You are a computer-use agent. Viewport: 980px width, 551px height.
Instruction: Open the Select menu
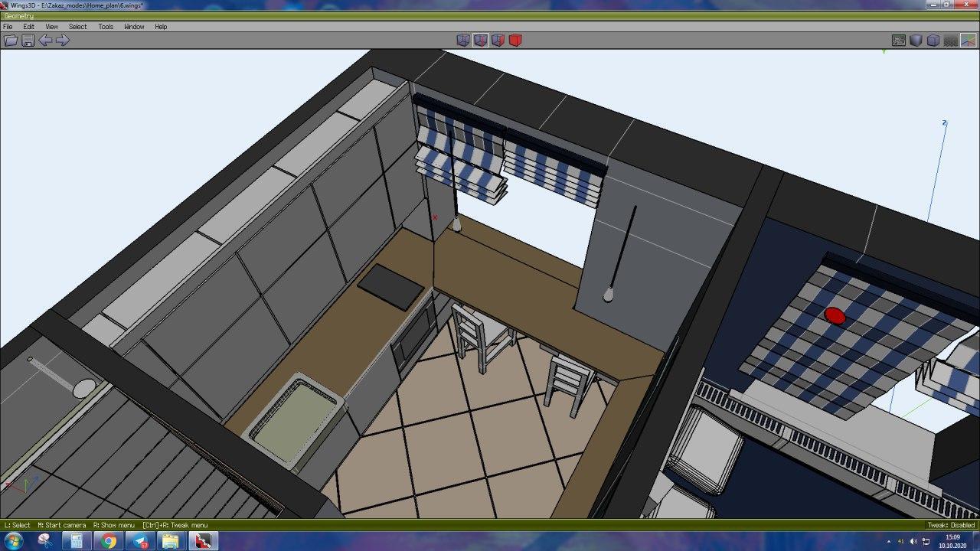click(x=77, y=26)
